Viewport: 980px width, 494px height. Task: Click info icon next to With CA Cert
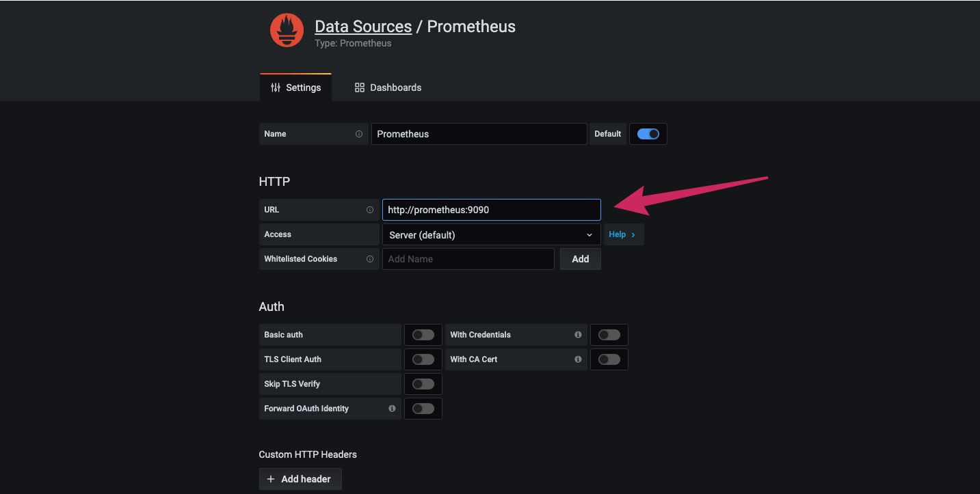click(x=578, y=359)
